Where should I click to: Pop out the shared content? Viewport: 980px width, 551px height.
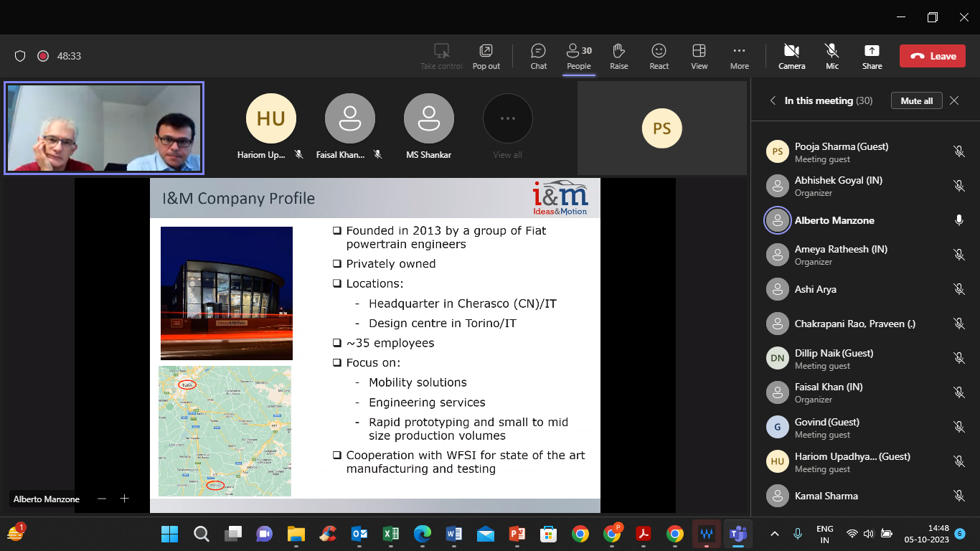click(486, 55)
